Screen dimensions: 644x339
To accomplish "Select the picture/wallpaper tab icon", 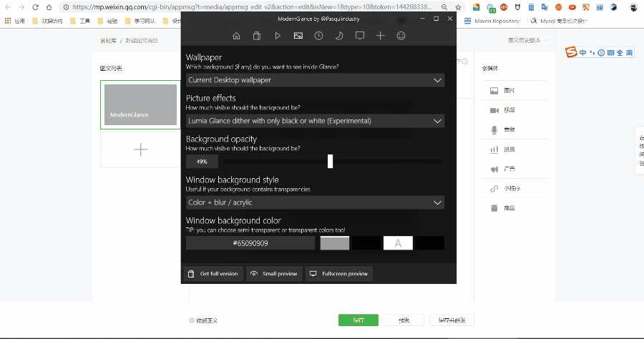I will point(298,36).
